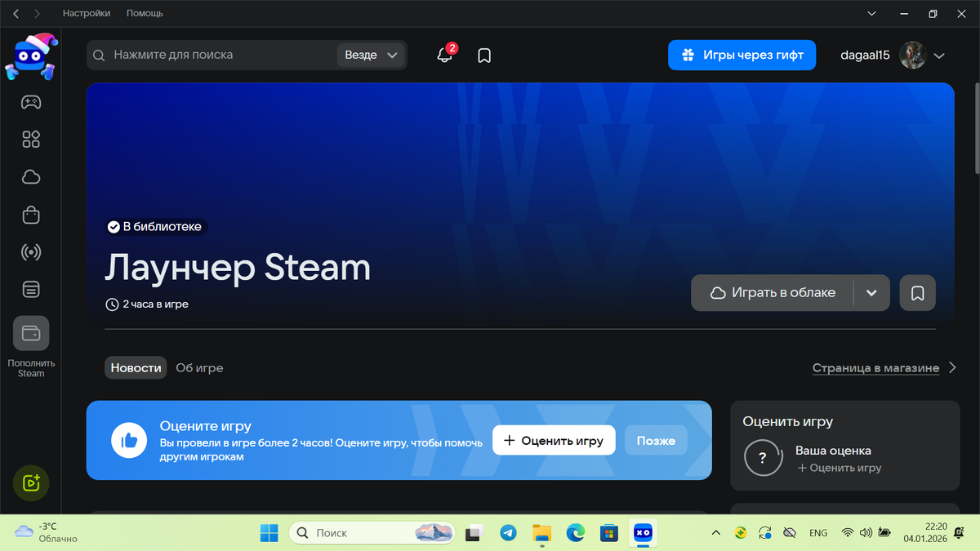Open the gamepad games section in sidebar
980x551 pixels.
click(x=31, y=102)
